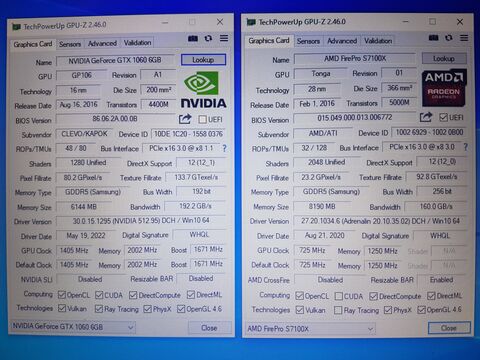Image resolution: width=480 pixels, height=360 pixels.
Task: Click Lookup button in AMD window
Action: pos(444,59)
